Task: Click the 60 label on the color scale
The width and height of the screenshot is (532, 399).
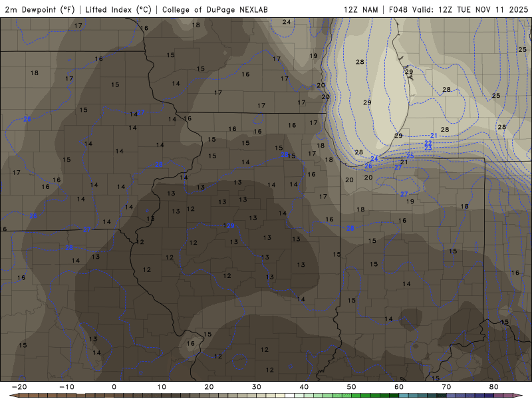Action: 399,387
